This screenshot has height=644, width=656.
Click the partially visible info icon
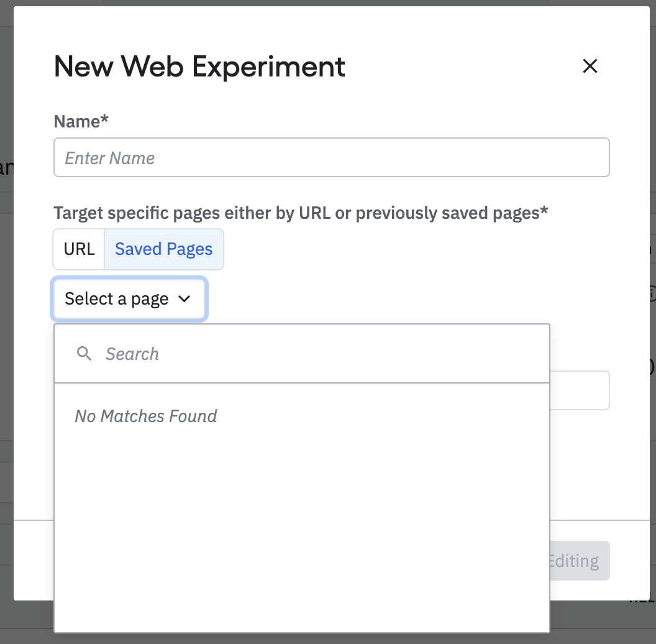(652, 293)
